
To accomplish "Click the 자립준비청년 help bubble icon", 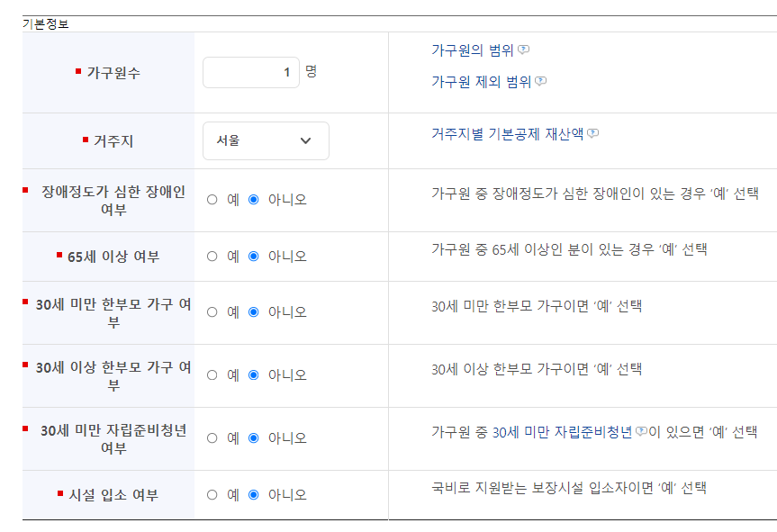I will [641, 432].
